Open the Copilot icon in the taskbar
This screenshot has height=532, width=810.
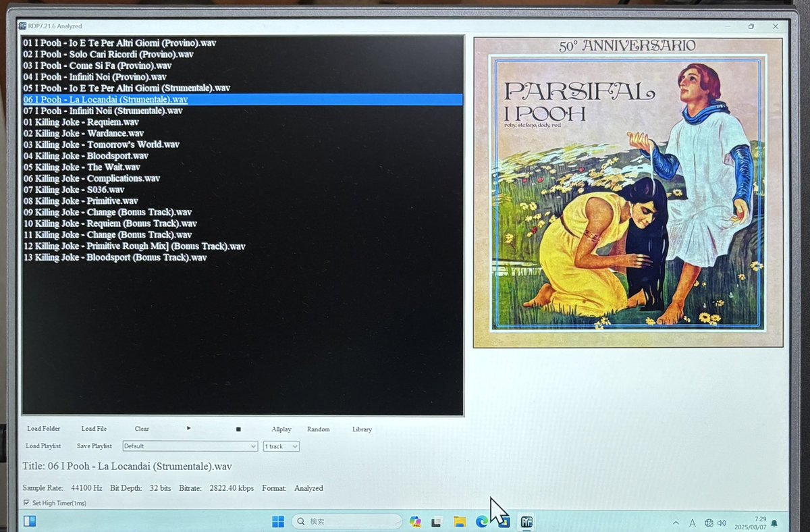click(415, 522)
